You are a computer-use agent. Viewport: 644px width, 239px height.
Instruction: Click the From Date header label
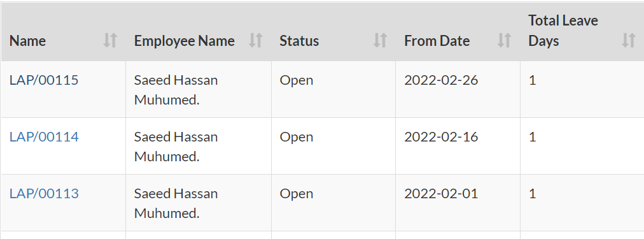(x=437, y=41)
